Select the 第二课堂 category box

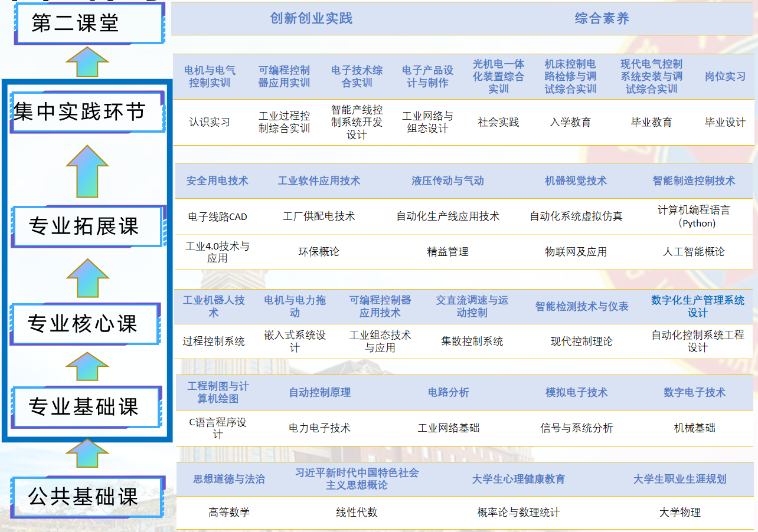pyautogui.click(x=89, y=23)
